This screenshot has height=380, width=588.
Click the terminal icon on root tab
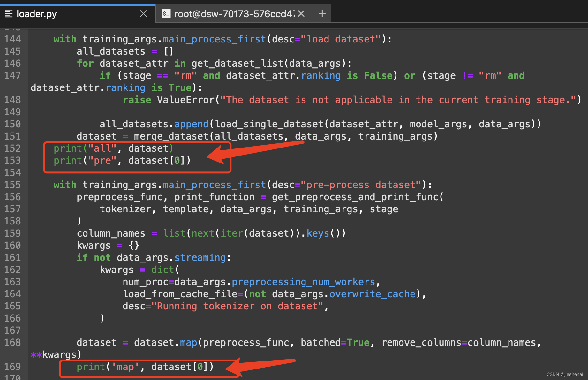click(166, 14)
